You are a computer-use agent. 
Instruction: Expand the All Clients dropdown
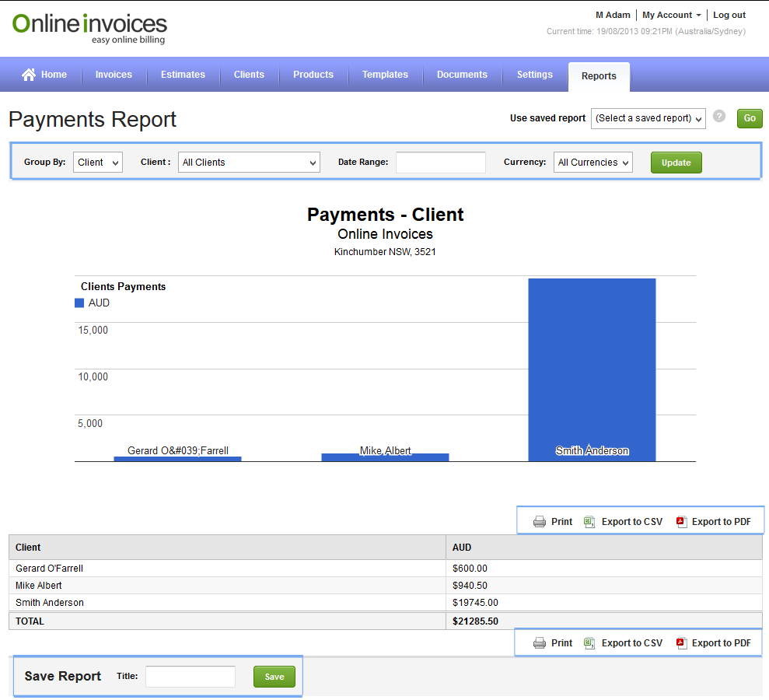[x=249, y=163]
